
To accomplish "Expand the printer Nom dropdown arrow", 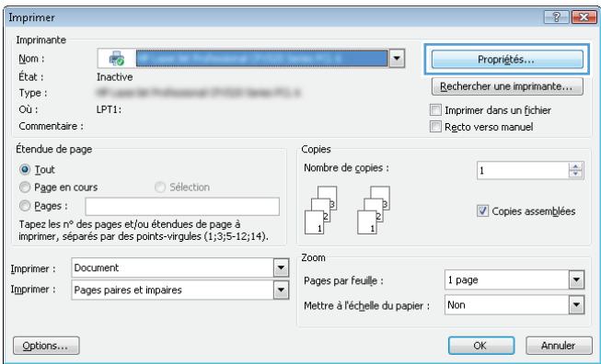I will 397,59.
